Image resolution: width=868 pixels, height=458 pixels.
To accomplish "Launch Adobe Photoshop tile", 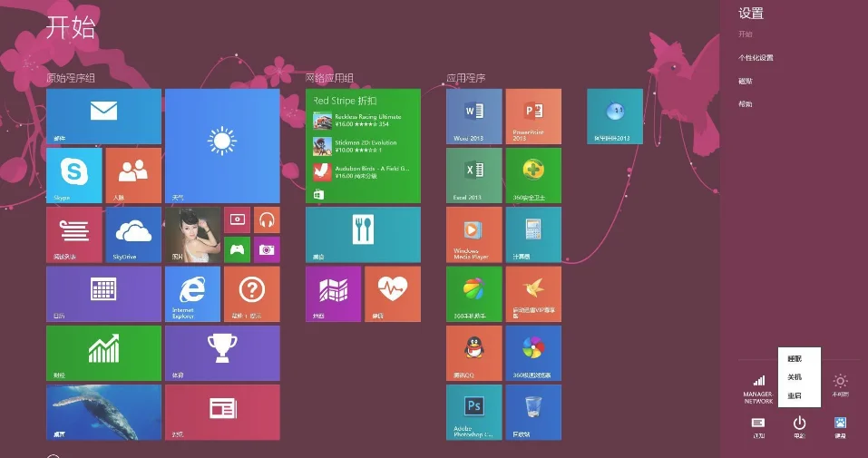I will click(474, 413).
